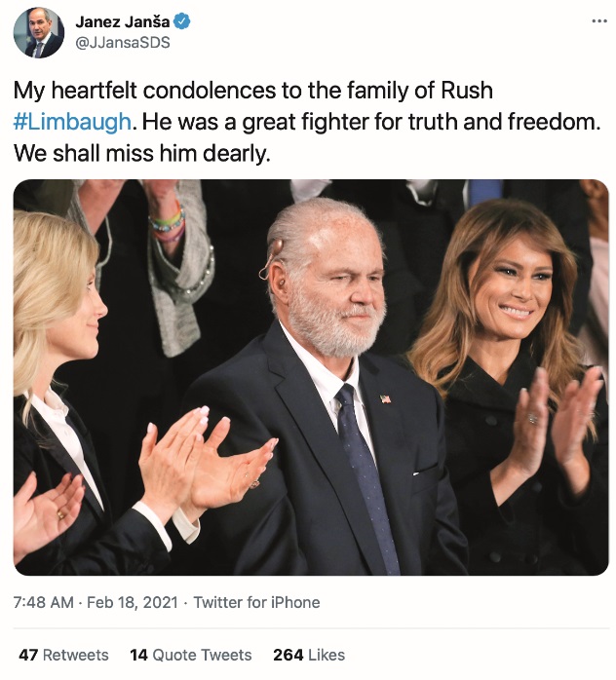The height and width of the screenshot is (680, 616).
Task: Click the flag lapel pin in photo
Action: [385, 398]
